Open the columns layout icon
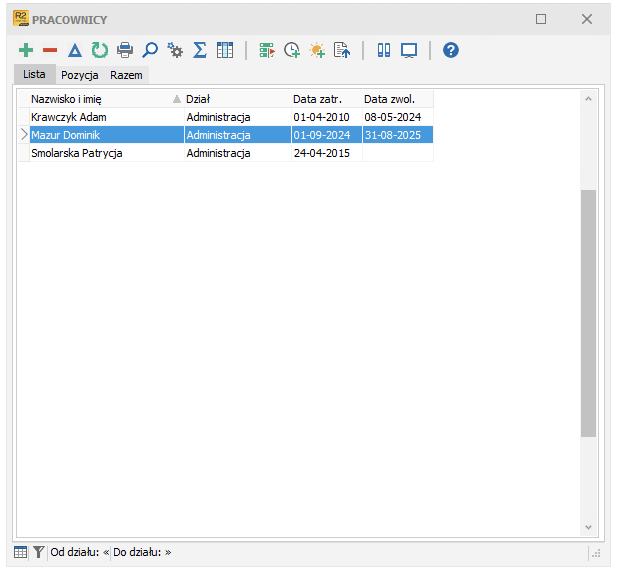The width and height of the screenshot is (618, 575). pyautogui.click(x=225, y=50)
